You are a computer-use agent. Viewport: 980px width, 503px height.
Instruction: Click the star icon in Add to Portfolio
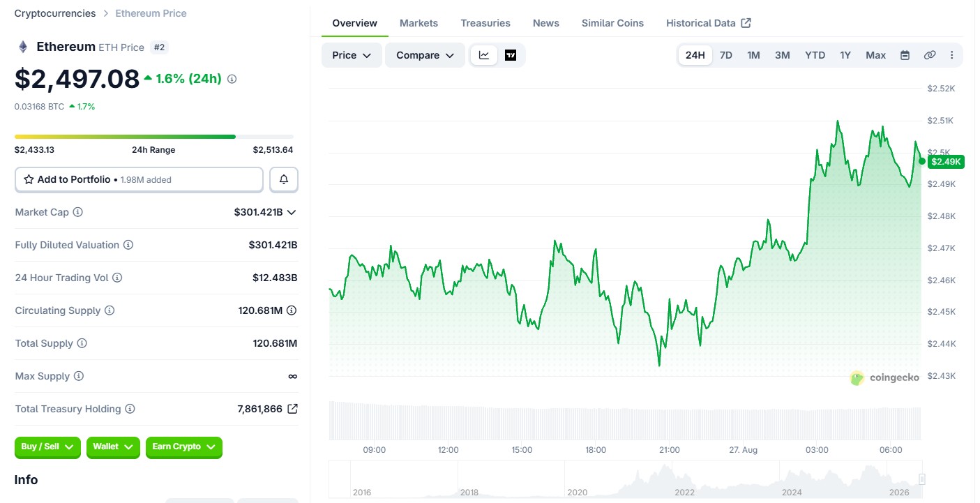pyautogui.click(x=29, y=179)
